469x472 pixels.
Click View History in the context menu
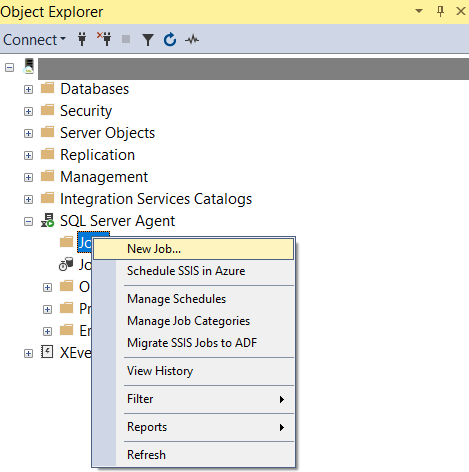pos(160,371)
